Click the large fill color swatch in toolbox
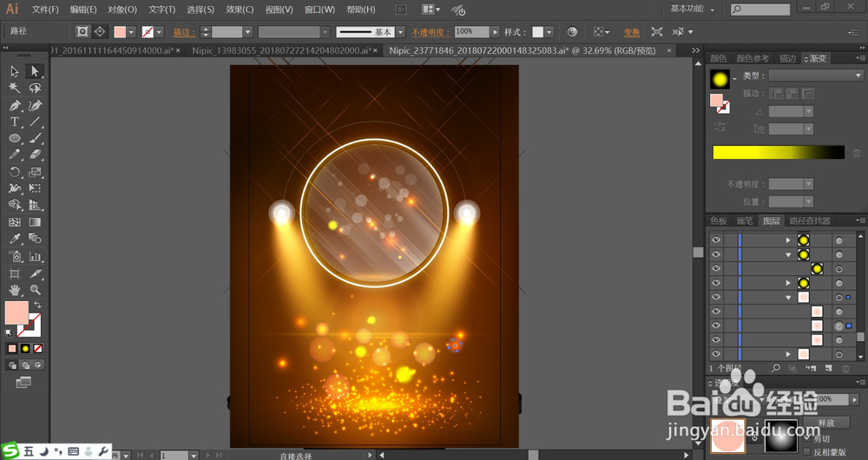 (16, 312)
